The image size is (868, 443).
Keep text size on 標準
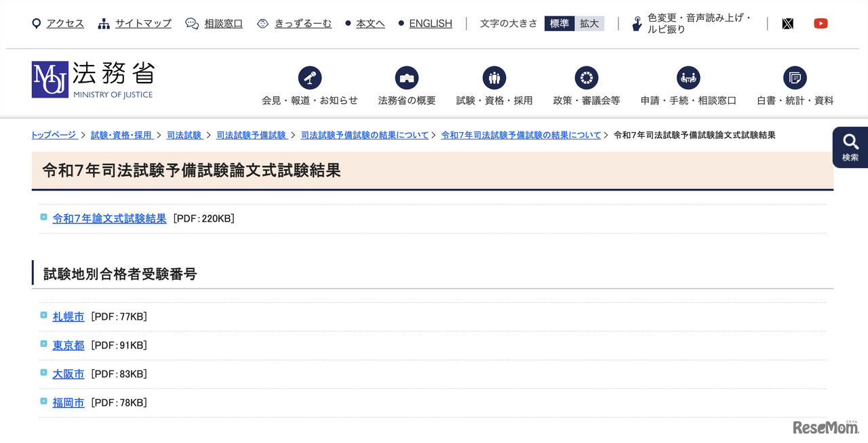click(x=559, y=23)
